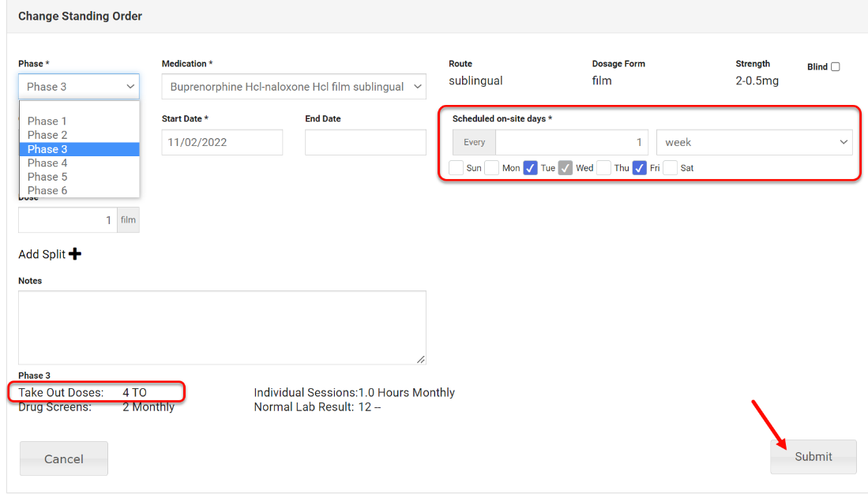Image resolution: width=868 pixels, height=494 pixels.
Task: Pick Phase 6 from dropdown list
Action: (47, 190)
